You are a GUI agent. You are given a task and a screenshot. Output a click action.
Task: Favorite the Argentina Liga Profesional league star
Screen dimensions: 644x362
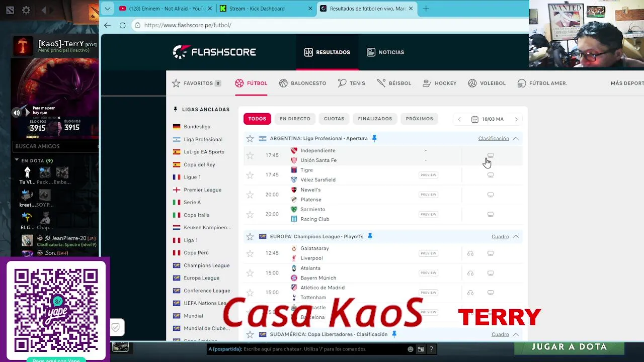coord(250,138)
